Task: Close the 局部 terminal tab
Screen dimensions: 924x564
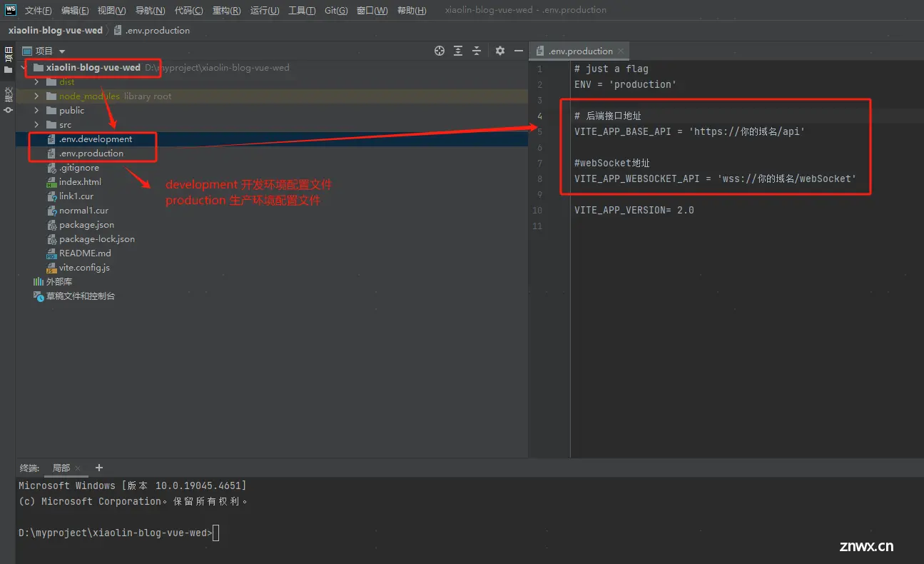Action: (78, 468)
